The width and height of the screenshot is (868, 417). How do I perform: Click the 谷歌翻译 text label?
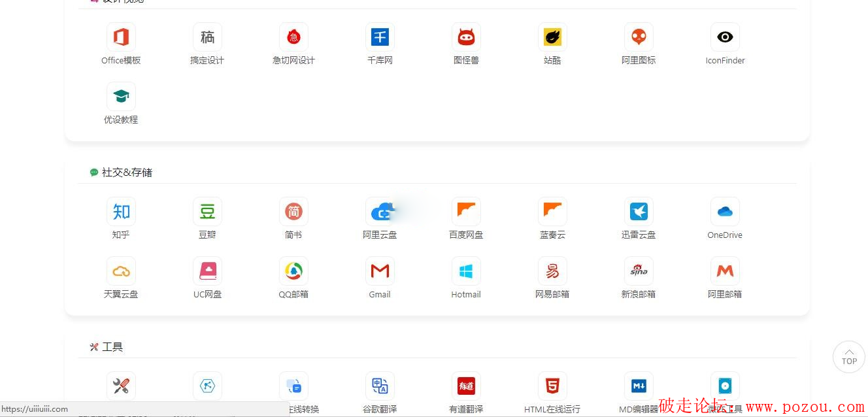380,409
